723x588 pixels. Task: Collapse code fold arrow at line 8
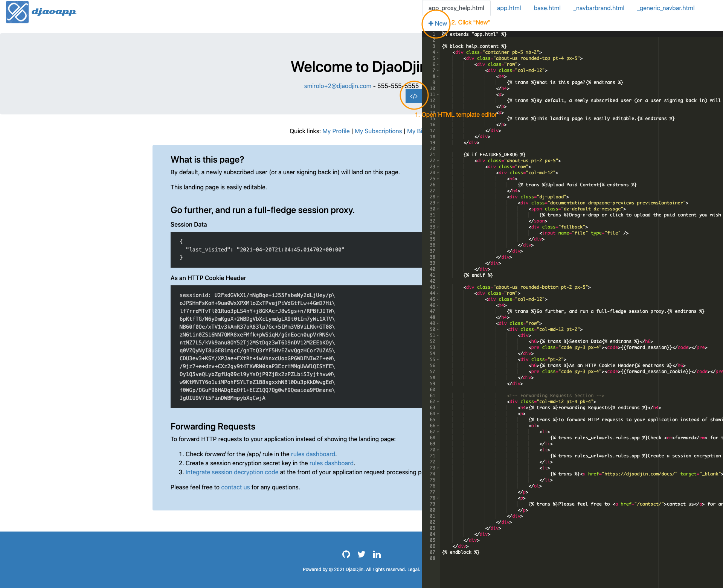pyautogui.click(x=438, y=76)
